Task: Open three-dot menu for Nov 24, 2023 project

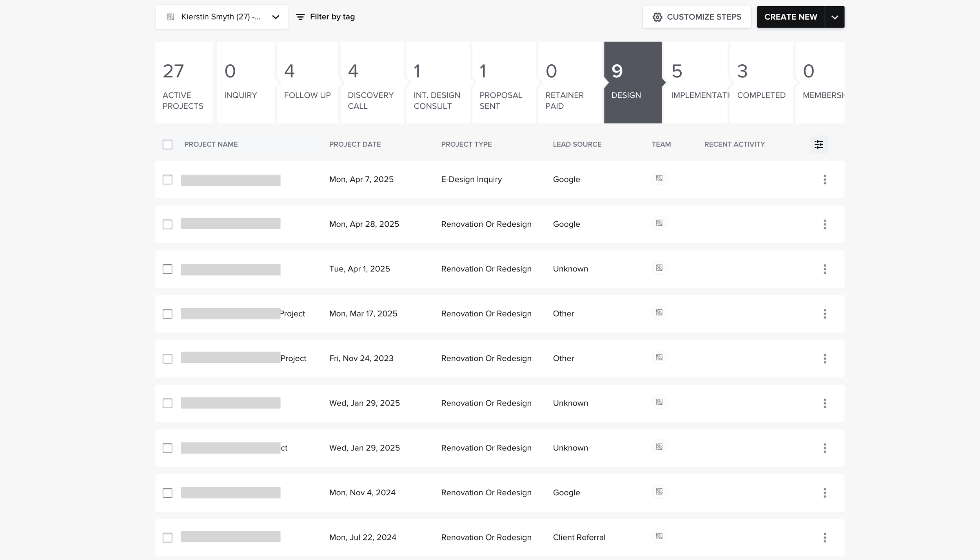Action: click(x=824, y=358)
